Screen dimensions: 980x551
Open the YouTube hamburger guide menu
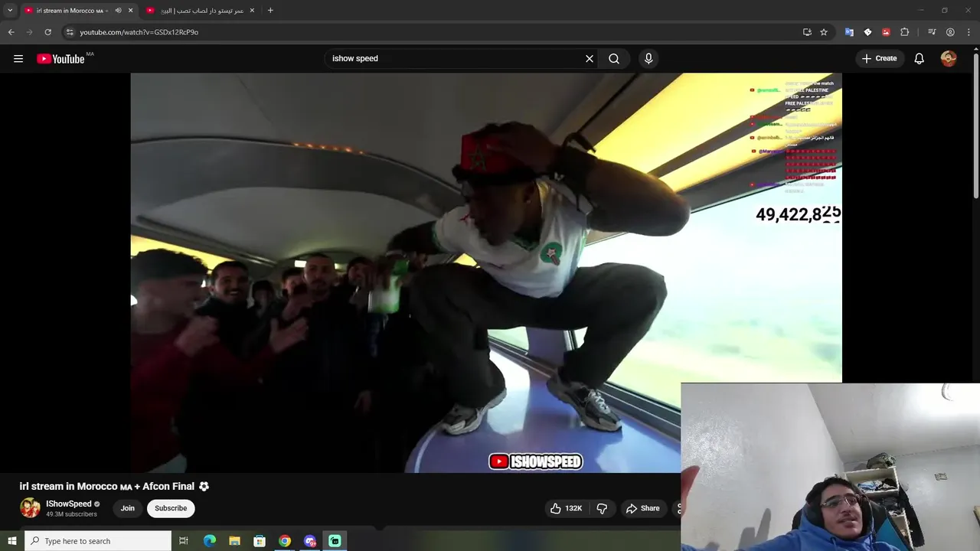(18, 59)
